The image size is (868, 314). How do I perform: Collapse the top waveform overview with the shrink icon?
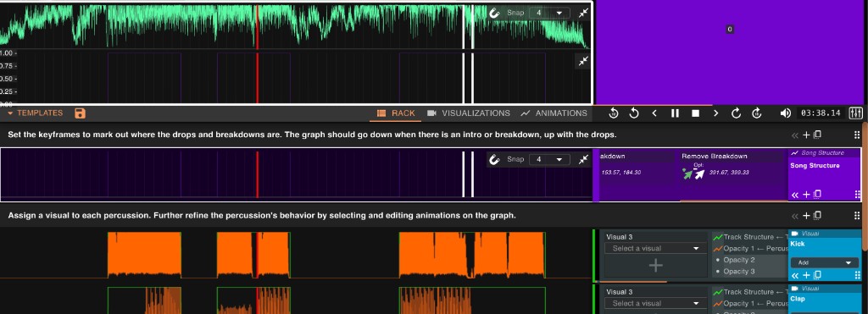pyautogui.click(x=583, y=13)
